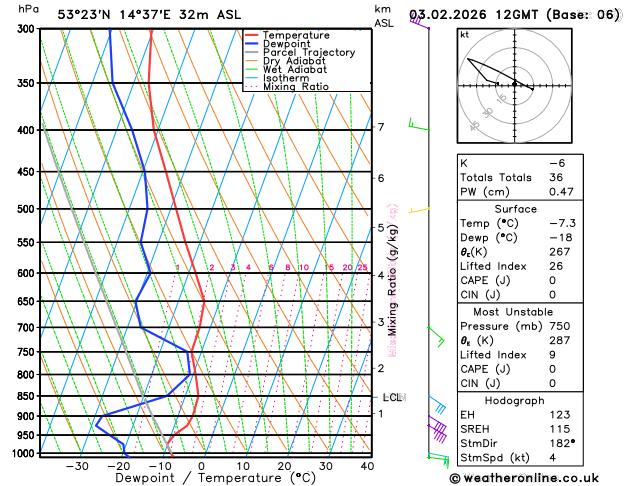
Task: Click the -10 temperature axis label
Action: [160, 466]
